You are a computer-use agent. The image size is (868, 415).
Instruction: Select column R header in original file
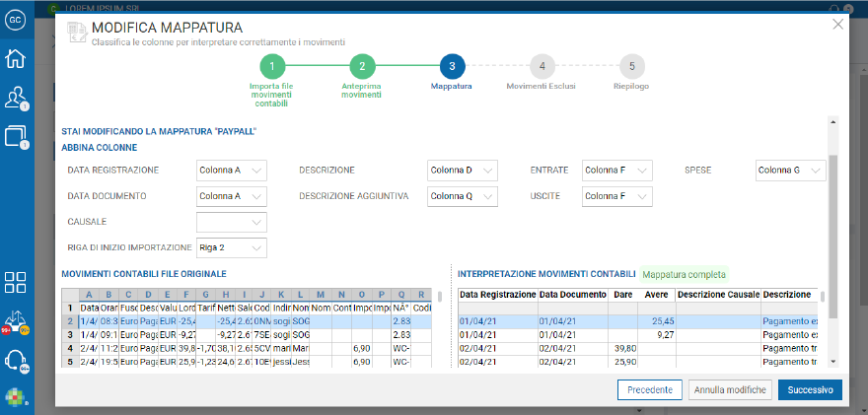421,295
